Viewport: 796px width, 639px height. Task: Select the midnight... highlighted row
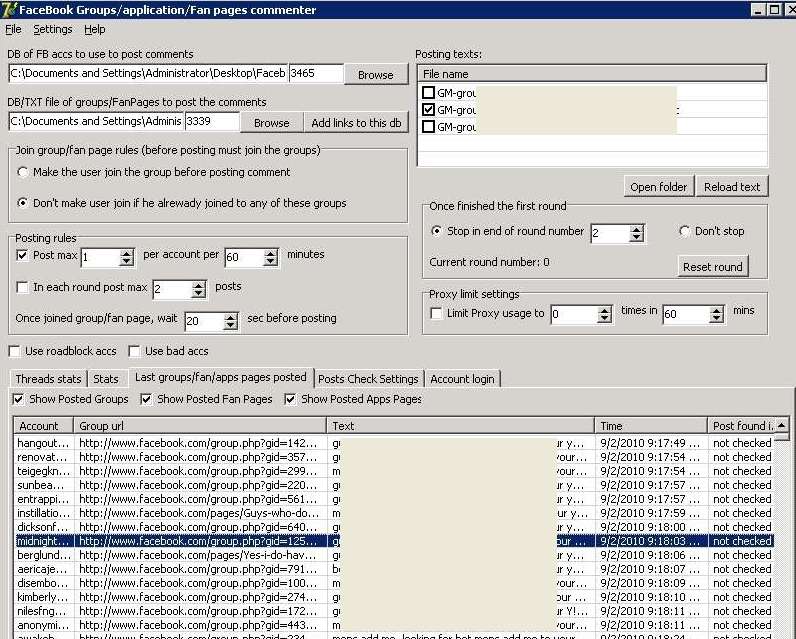tap(394, 541)
